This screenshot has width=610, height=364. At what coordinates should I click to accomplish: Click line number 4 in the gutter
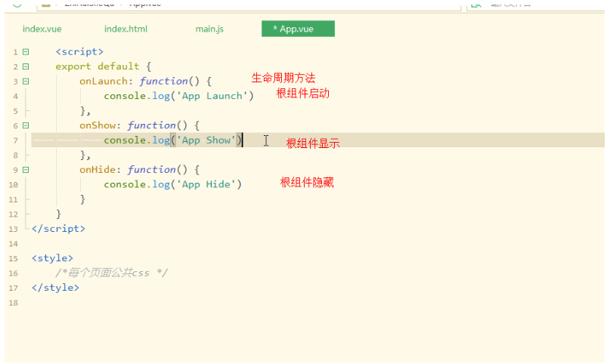coord(15,97)
